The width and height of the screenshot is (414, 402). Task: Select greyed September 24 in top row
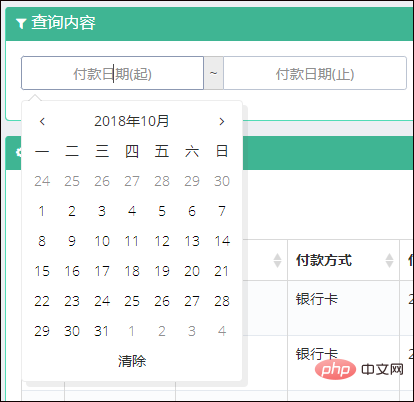[42, 181]
